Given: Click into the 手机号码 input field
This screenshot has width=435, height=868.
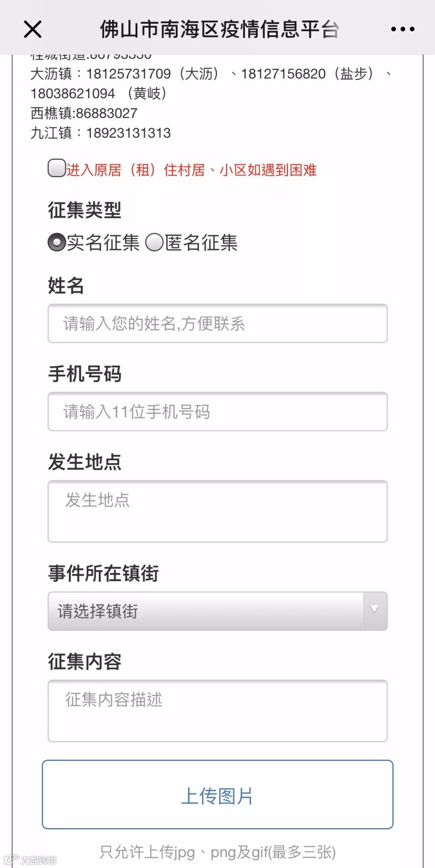Looking at the screenshot, I should pos(217,412).
